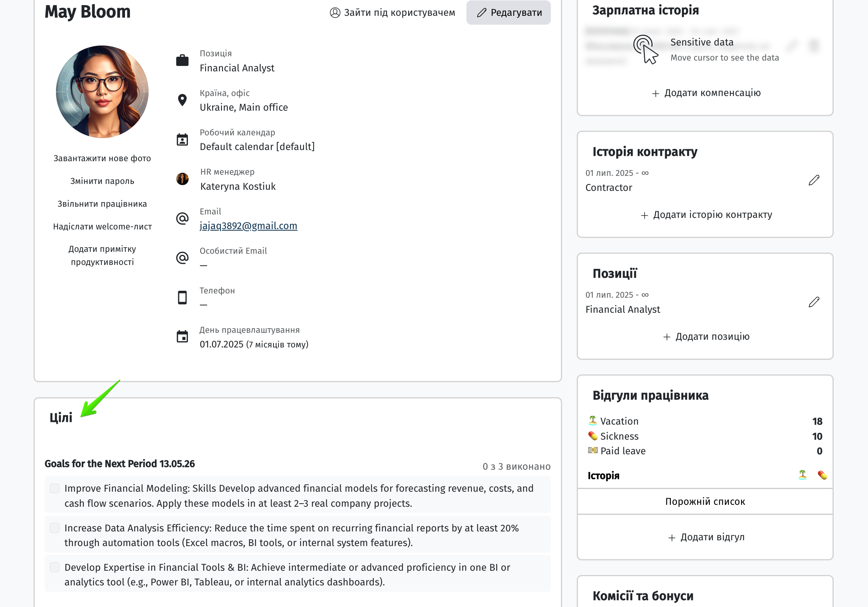Check the Improve Financial Modeling goal

55,488
